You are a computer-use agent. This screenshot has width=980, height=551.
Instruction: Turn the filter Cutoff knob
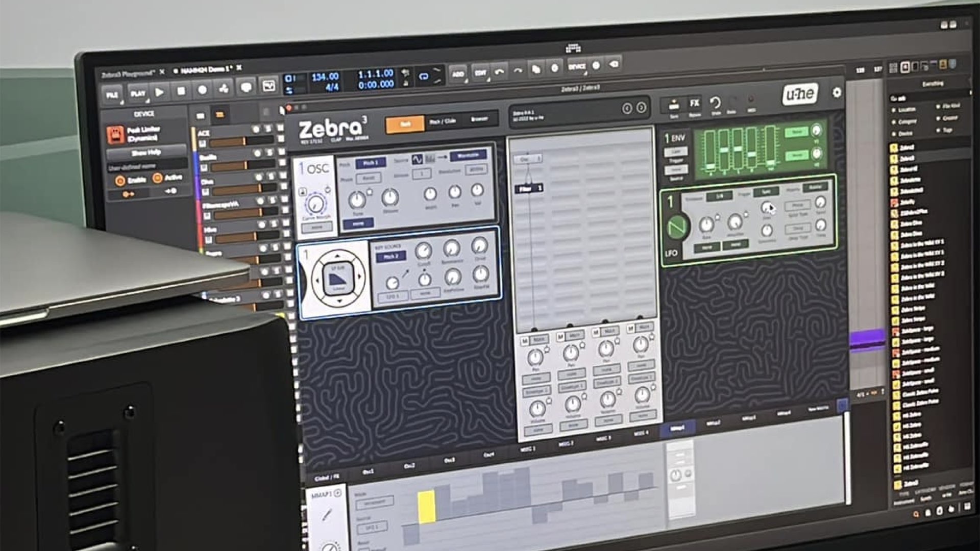pyautogui.click(x=423, y=251)
